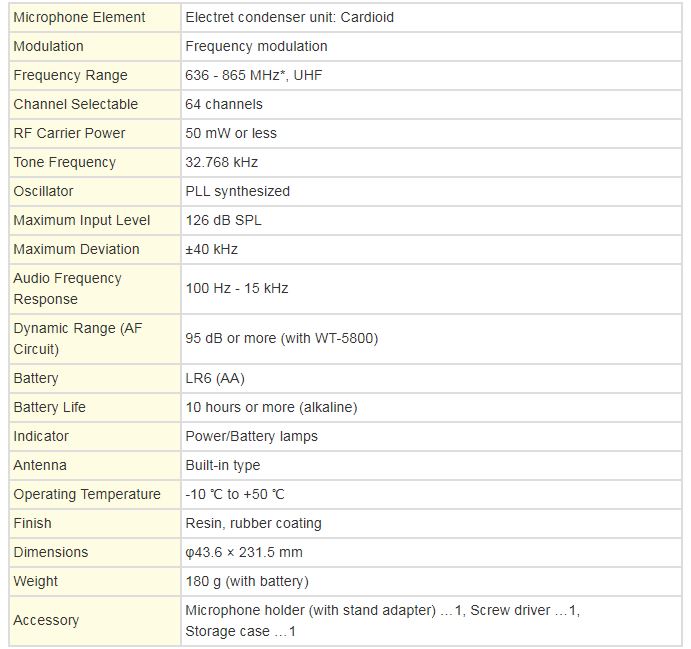Select the Operating Temperature label

click(87, 495)
